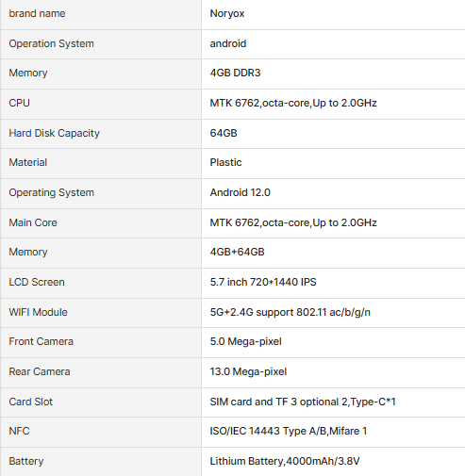Viewport: 465px width, 476px height.
Task: Select the Main Core label
Action: 33,222
